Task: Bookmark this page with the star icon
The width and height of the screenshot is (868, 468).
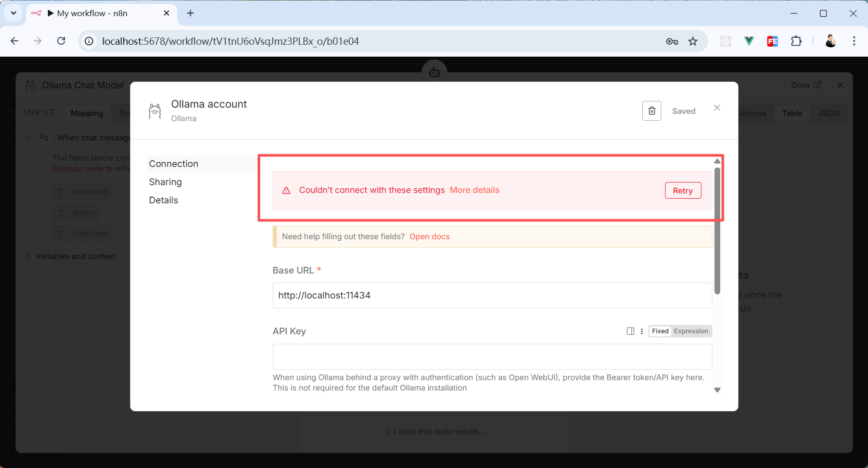Action: (693, 42)
